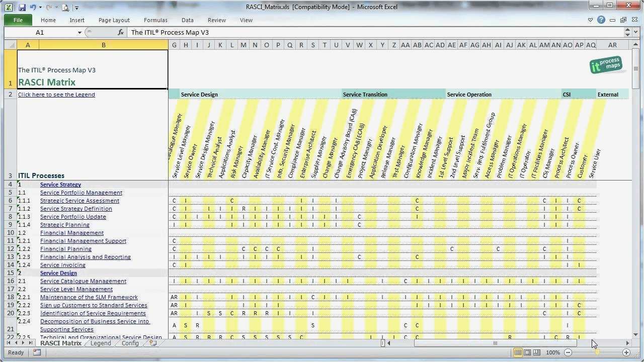Open the Insert ribbon tab
The image size is (644, 362).
pyautogui.click(x=77, y=20)
